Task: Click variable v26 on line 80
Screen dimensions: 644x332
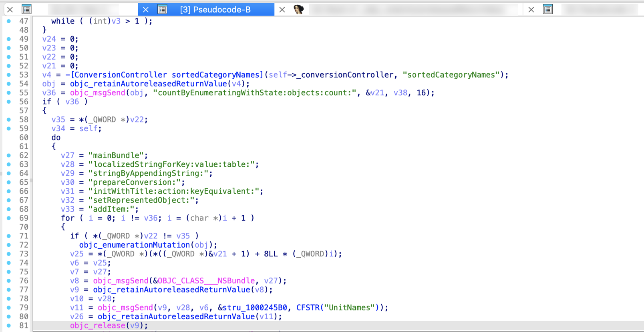Action: point(77,316)
